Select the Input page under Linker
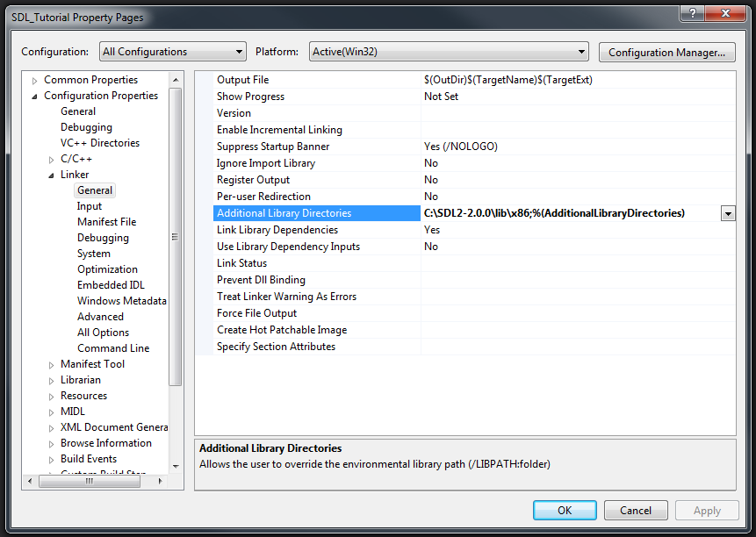The image size is (756, 537). coord(90,206)
